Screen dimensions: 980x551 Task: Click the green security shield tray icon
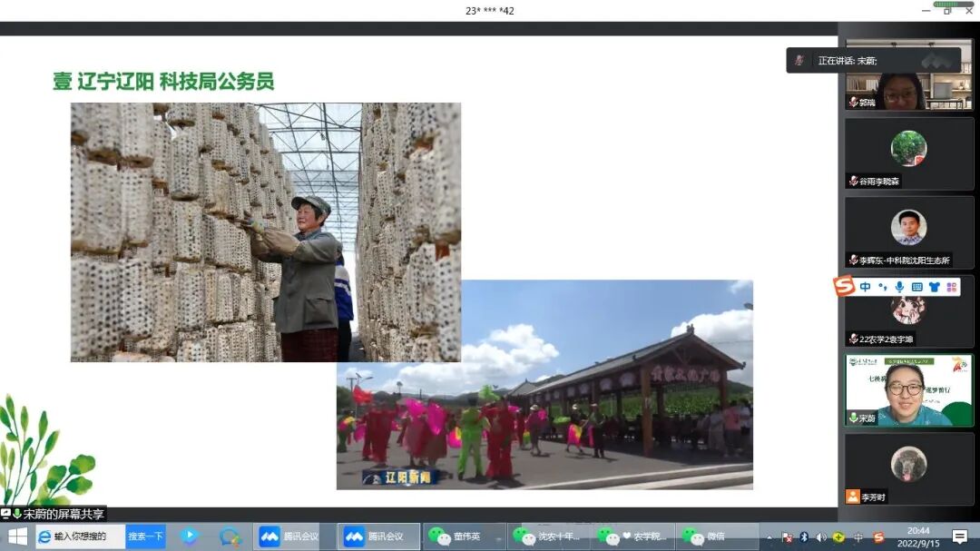coord(838,537)
